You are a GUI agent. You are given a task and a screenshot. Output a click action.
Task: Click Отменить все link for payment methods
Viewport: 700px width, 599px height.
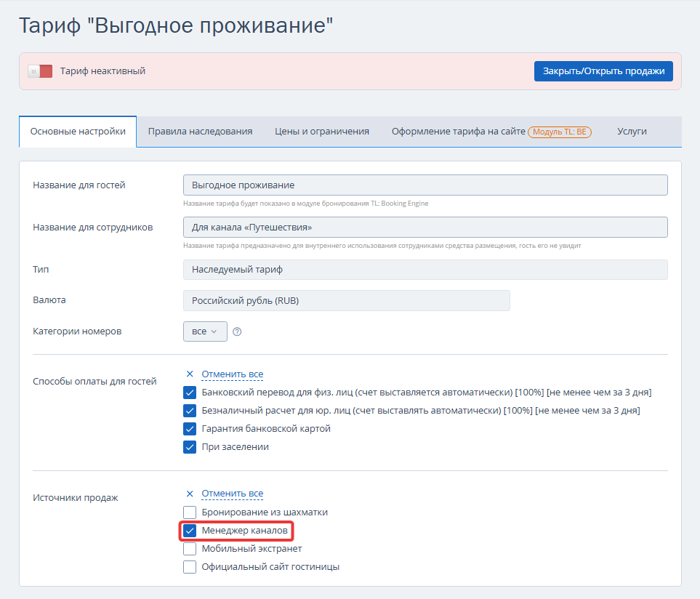coord(232,374)
